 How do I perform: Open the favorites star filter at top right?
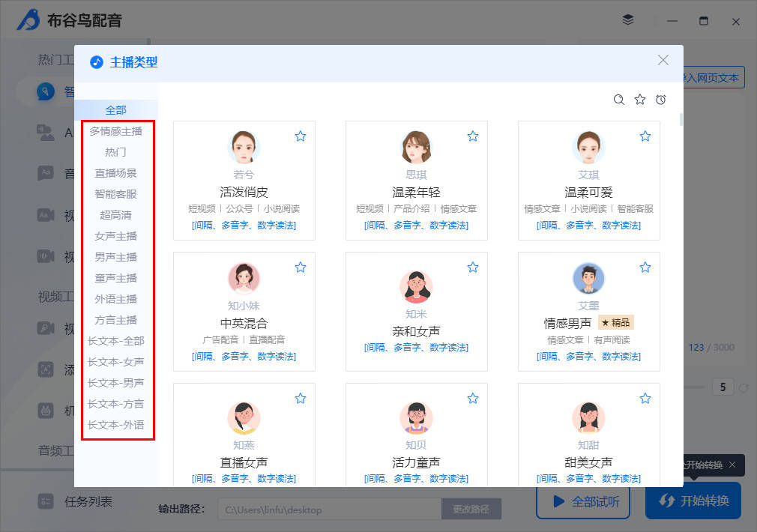click(x=639, y=99)
